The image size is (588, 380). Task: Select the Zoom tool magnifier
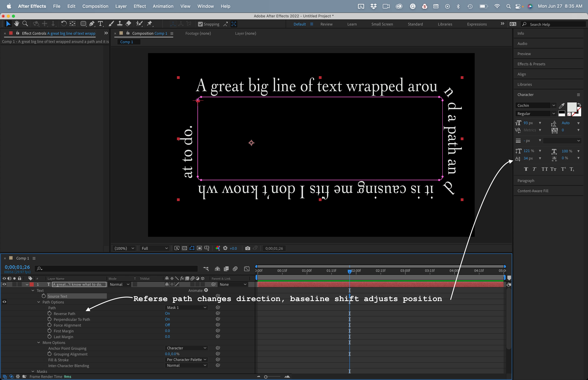(25, 24)
